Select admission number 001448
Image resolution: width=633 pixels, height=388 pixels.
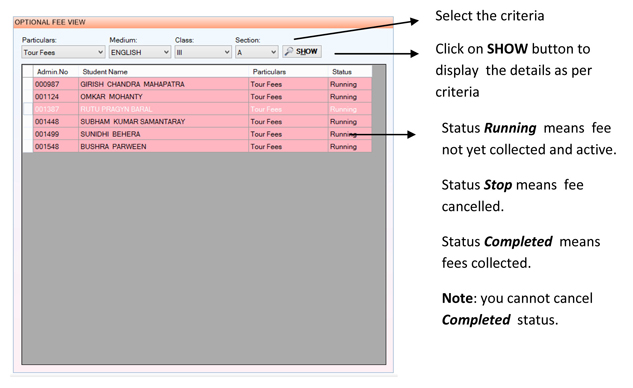56,122
